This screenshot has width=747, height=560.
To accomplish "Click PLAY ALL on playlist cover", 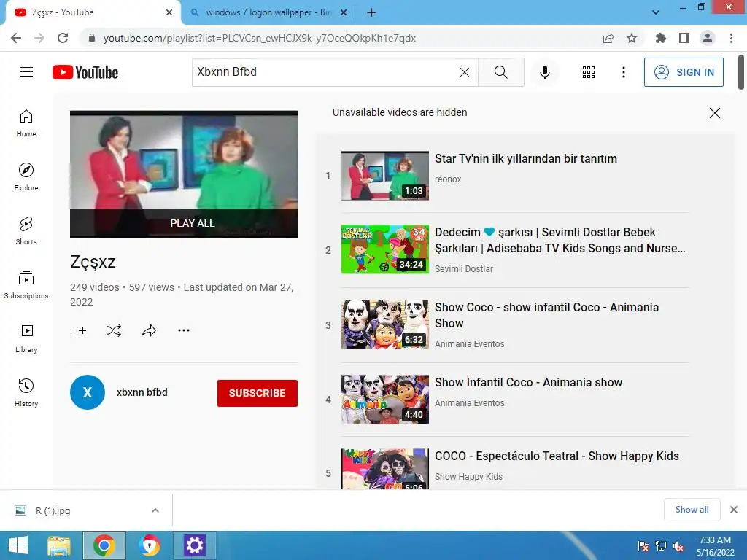I will pos(183,223).
